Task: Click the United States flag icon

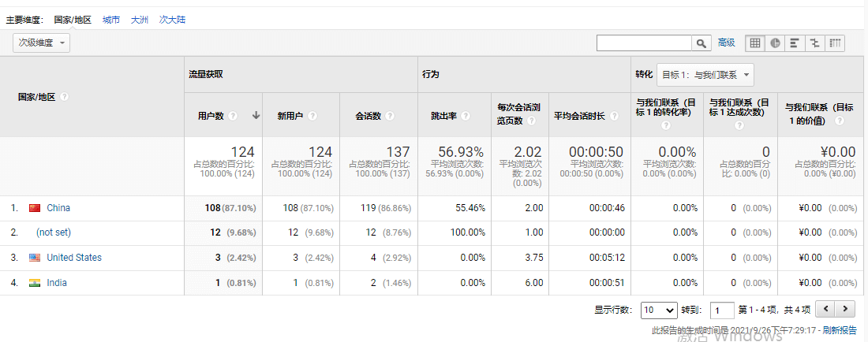Action: point(35,258)
